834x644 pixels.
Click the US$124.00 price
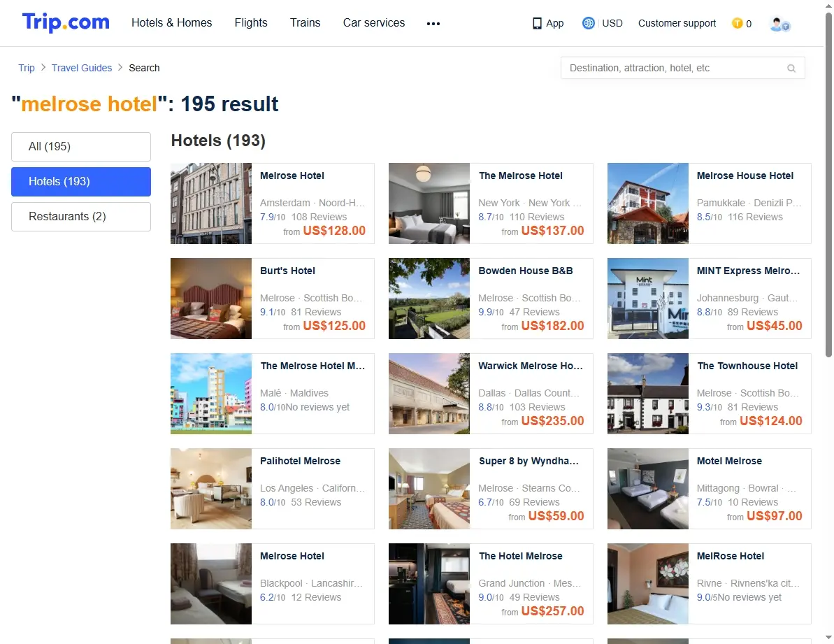(x=770, y=421)
